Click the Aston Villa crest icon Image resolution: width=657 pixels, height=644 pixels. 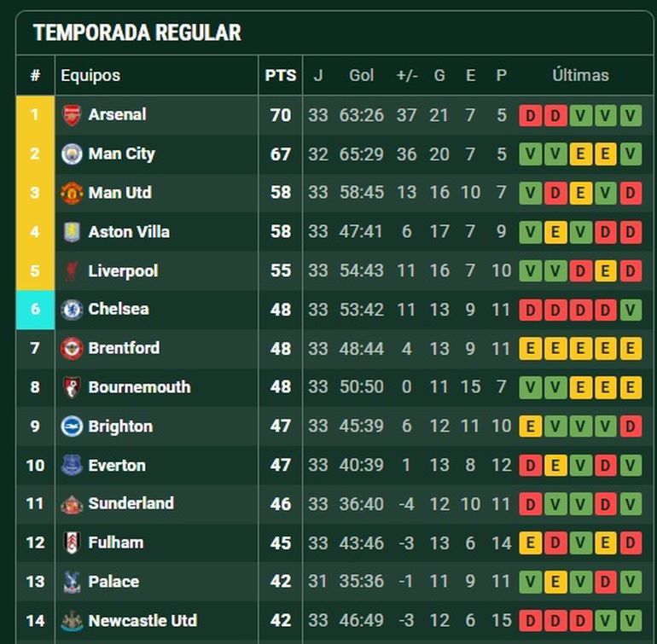tap(73, 232)
